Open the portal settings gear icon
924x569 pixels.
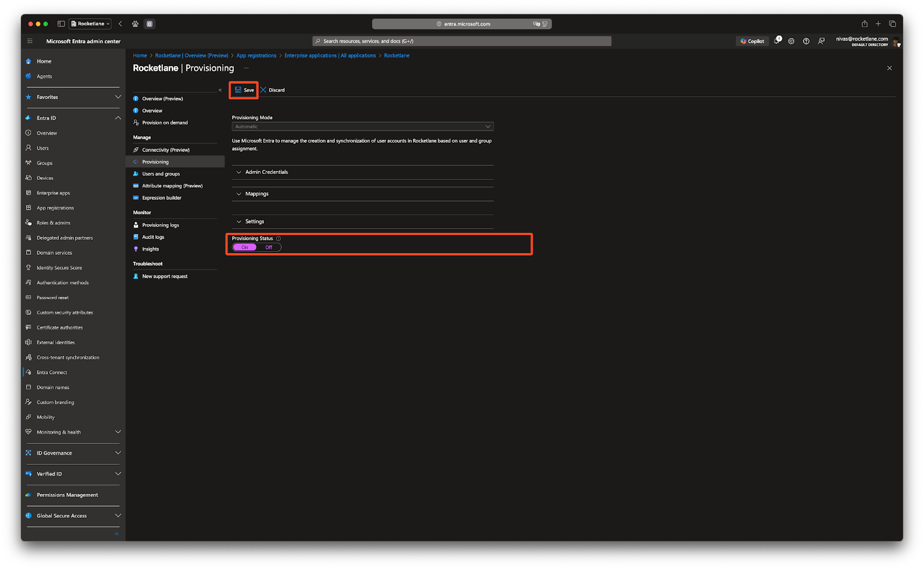(x=791, y=41)
